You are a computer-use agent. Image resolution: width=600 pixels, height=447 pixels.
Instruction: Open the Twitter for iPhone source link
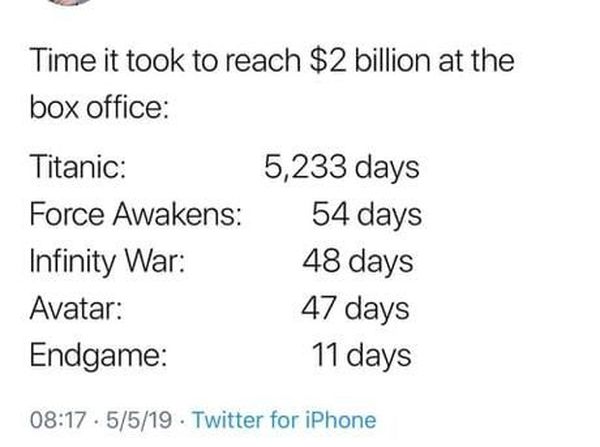[x=284, y=420]
